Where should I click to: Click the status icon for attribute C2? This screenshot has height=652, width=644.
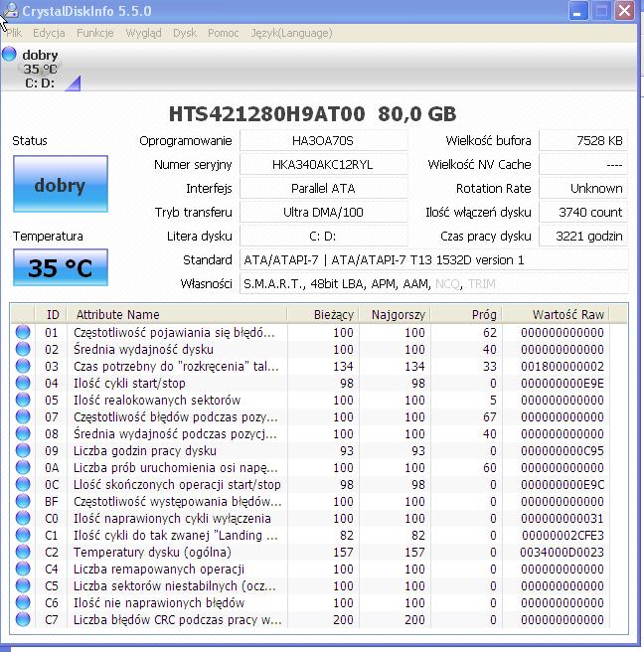click(x=23, y=552)
